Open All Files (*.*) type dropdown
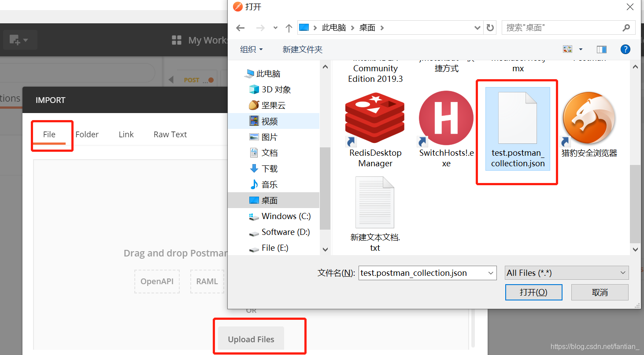This screenshot has width=644, height=355. pos(567,273)
